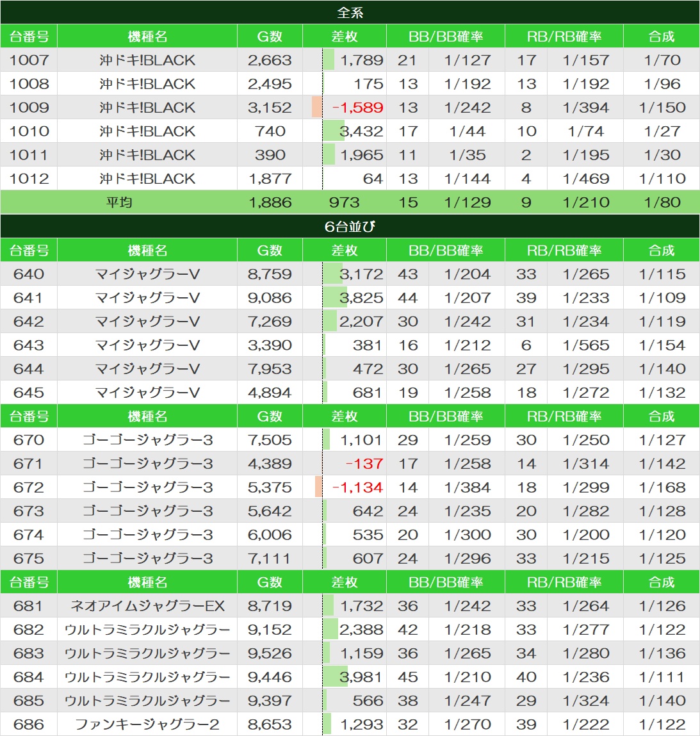Click G数 value 9,526 for machine 683

click(x=270, y=653)
